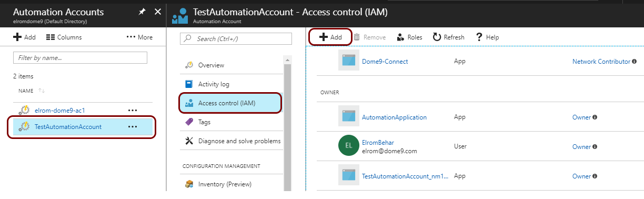Open the More options menu
The height and width of the screenshot is (199, 644).
[140, 37]
